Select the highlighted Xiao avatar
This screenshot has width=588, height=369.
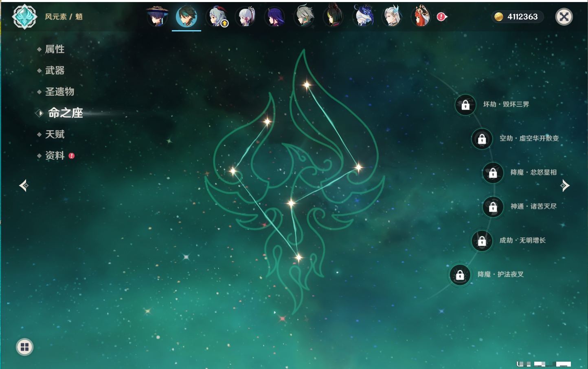coord(186,17)
